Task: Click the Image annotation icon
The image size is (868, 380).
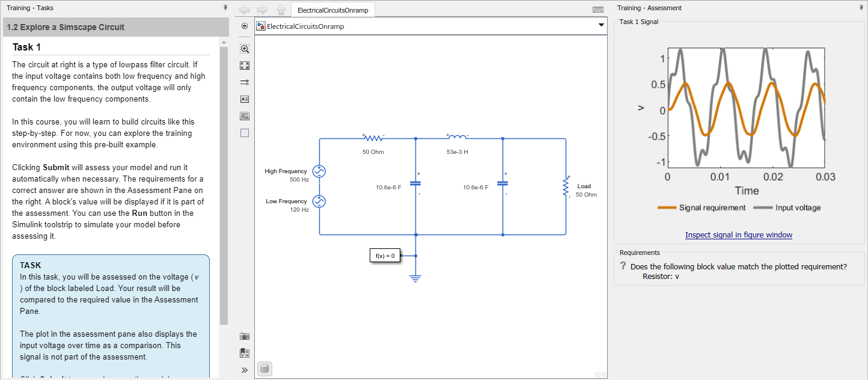Action: (244, 116)
